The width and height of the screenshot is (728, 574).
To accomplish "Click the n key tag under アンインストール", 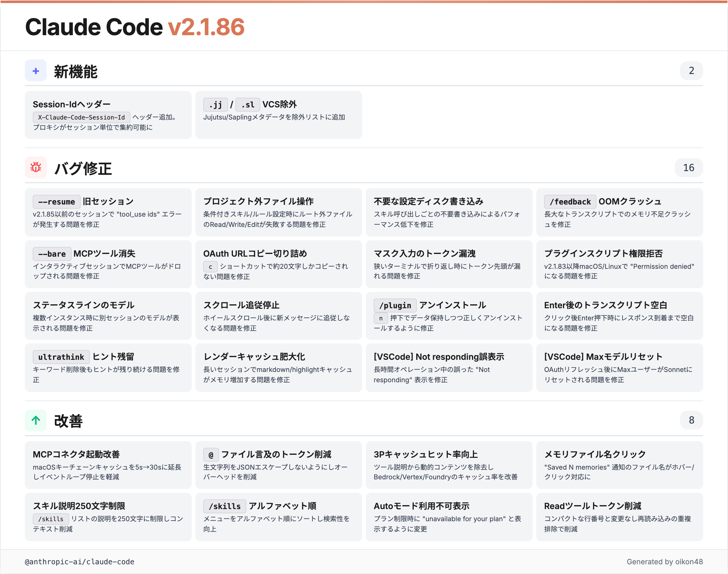I will click(381, 318).
